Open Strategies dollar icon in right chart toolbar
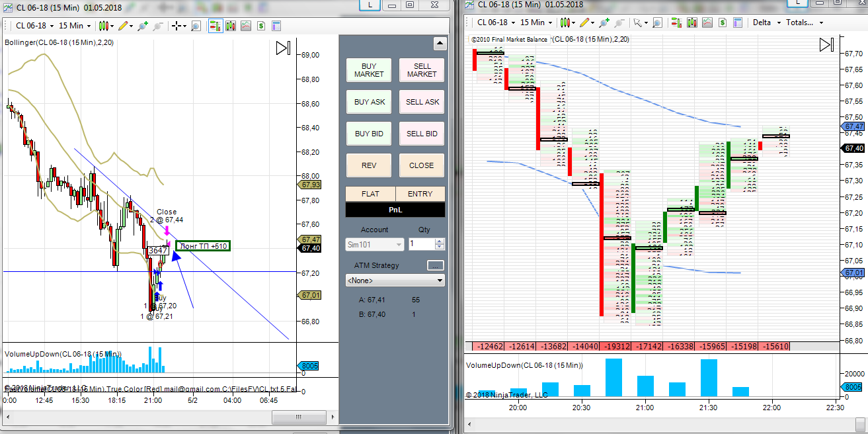Screen dimensions: 868x434 [723, 22]
